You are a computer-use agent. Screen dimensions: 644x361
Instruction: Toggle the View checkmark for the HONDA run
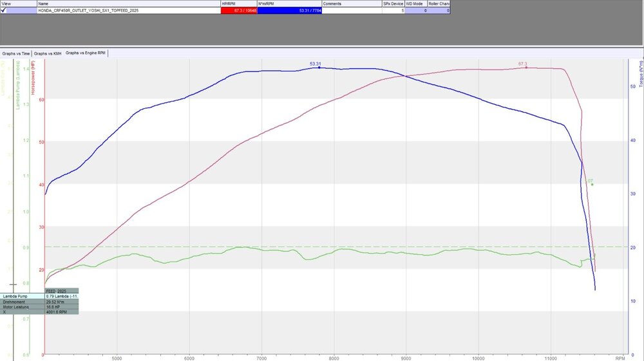click(3, 11)
